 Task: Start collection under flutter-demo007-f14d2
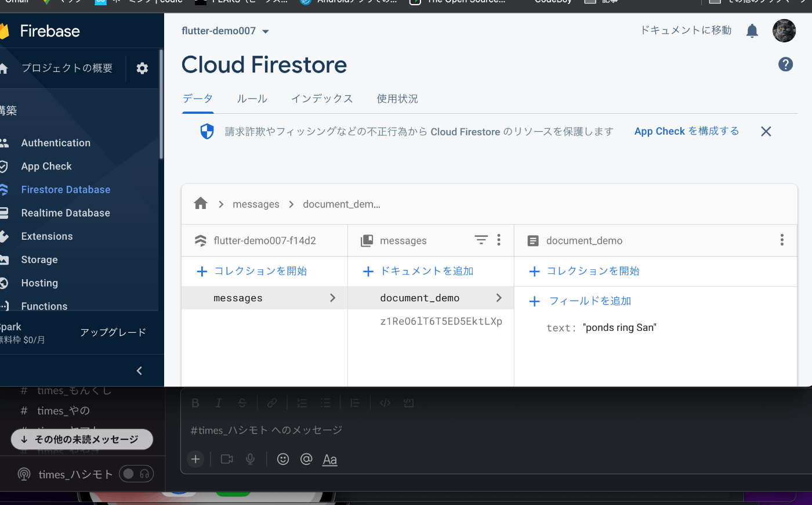tap(252, 271)
